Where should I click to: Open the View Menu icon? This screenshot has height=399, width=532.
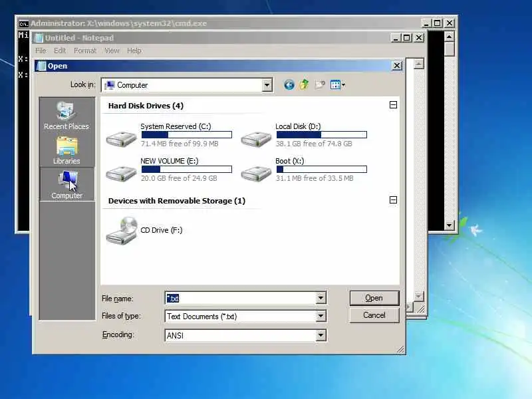337,85
